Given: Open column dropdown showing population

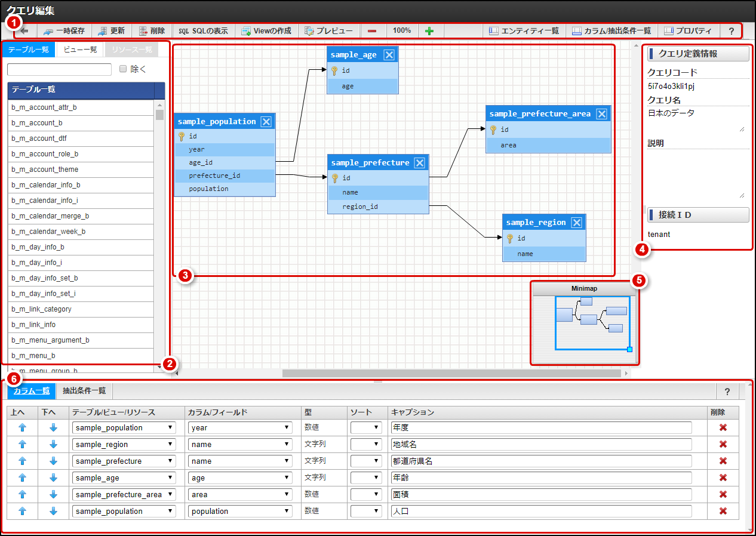Looking at the screenshot, I should (240, 511).
